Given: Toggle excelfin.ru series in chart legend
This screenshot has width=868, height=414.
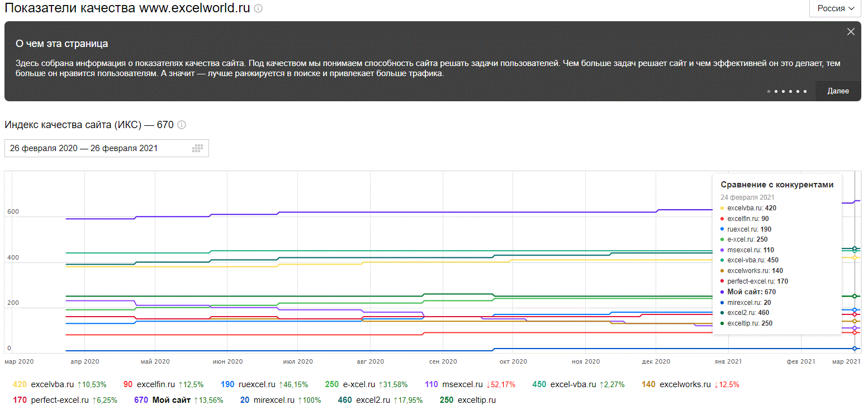Looking at the screenshot, I should click(163, 384).
